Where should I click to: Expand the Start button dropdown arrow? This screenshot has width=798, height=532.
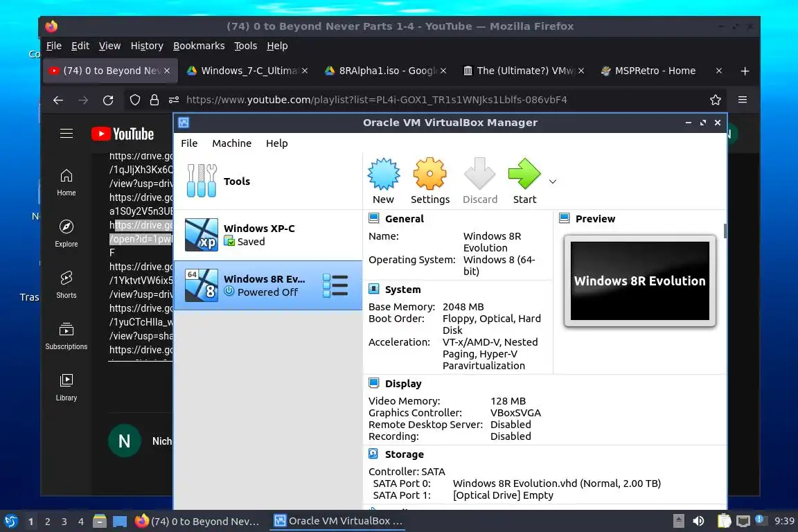point(553,181)
